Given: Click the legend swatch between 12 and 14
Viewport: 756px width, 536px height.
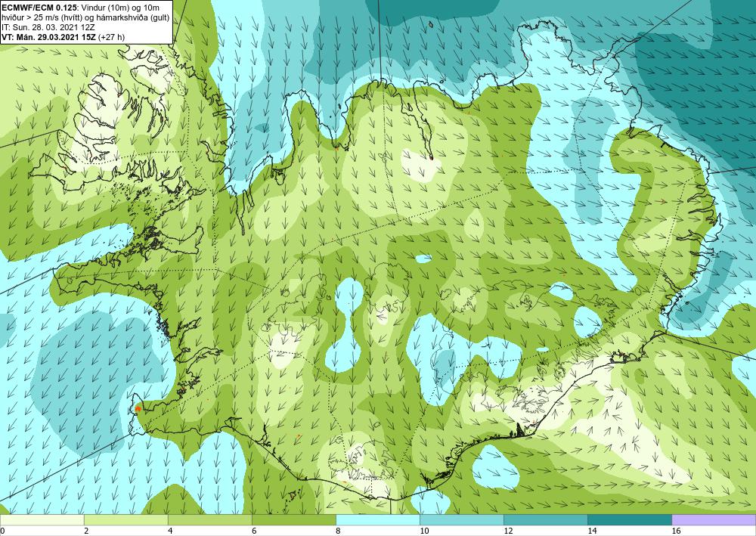Looking at the screenshot, I should tap(546, 519).
